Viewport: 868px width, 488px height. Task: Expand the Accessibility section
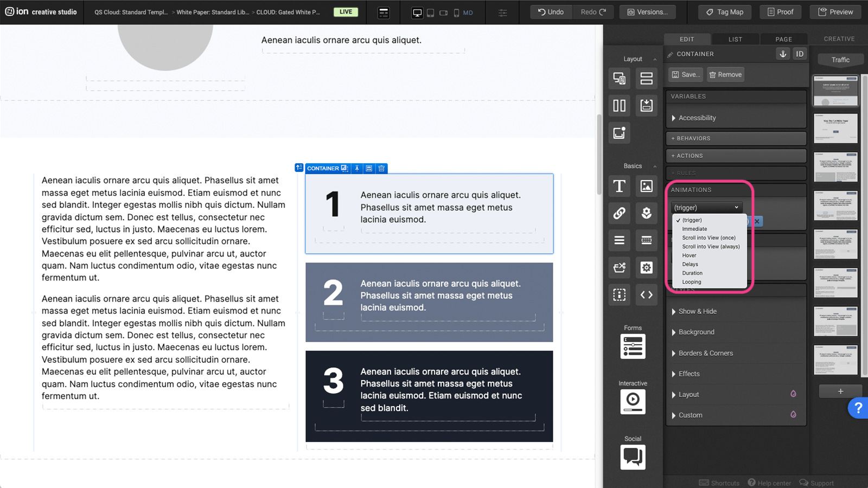click(697, 118)
